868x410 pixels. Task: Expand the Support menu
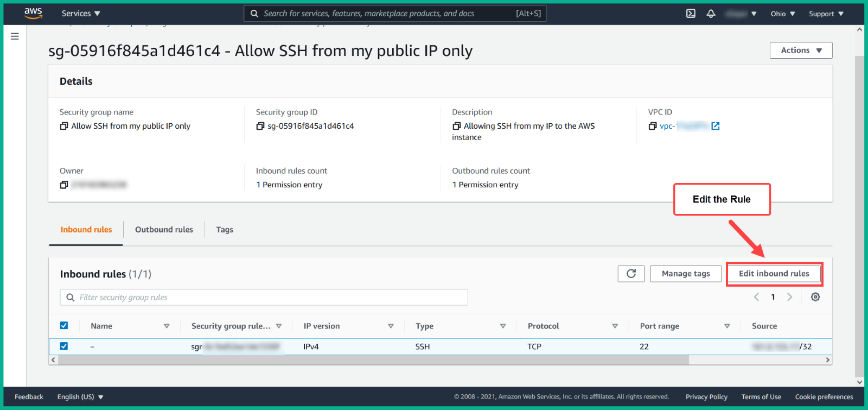(x=826, y=14)
